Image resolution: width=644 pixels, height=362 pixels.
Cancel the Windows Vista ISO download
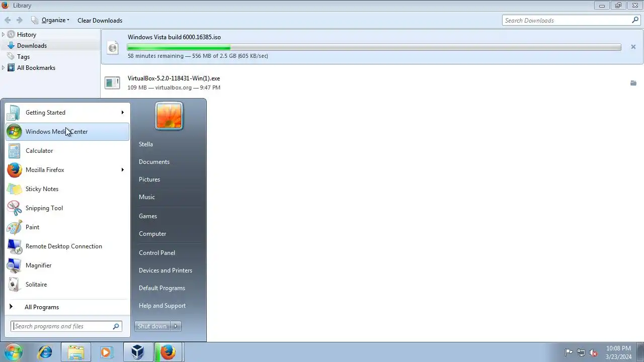coord(633,47)
